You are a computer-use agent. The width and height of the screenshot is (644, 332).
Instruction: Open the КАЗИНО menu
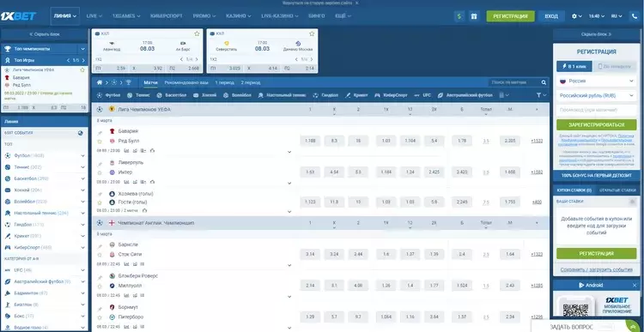pos(239,16)
